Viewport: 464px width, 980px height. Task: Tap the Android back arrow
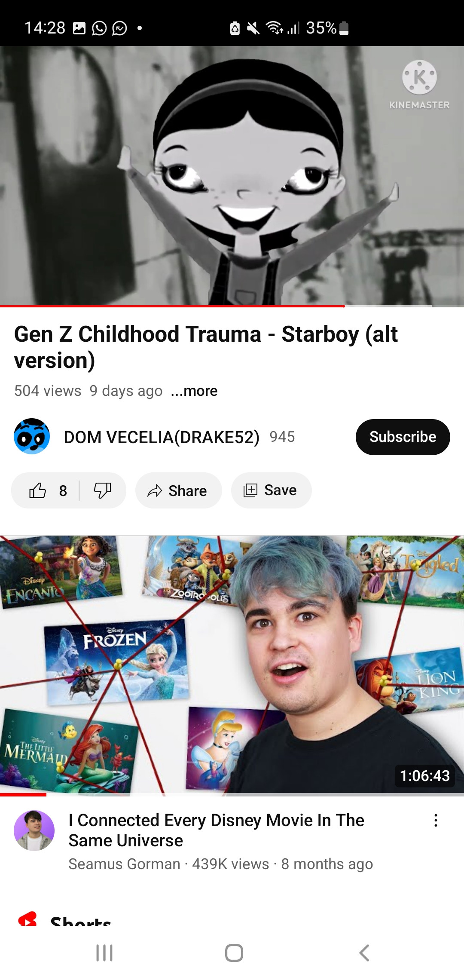[364, 953]
